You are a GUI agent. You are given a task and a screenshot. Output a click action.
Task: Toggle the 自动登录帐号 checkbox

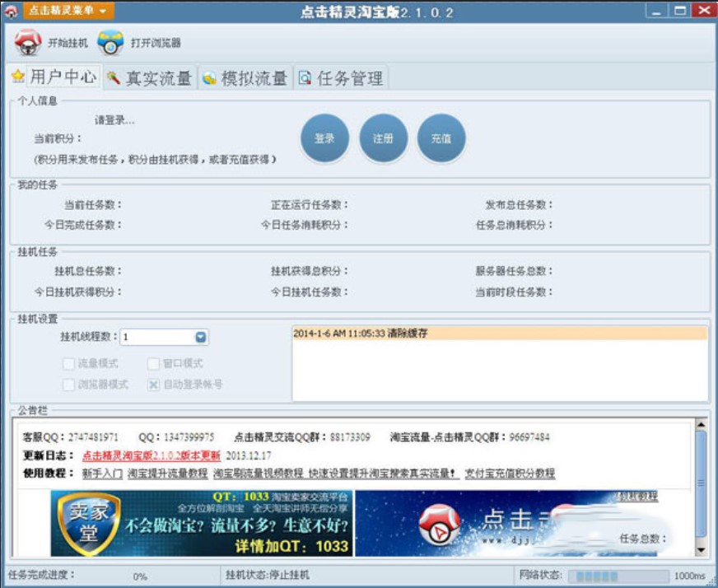pyautogui.click(x=153, y=385)
